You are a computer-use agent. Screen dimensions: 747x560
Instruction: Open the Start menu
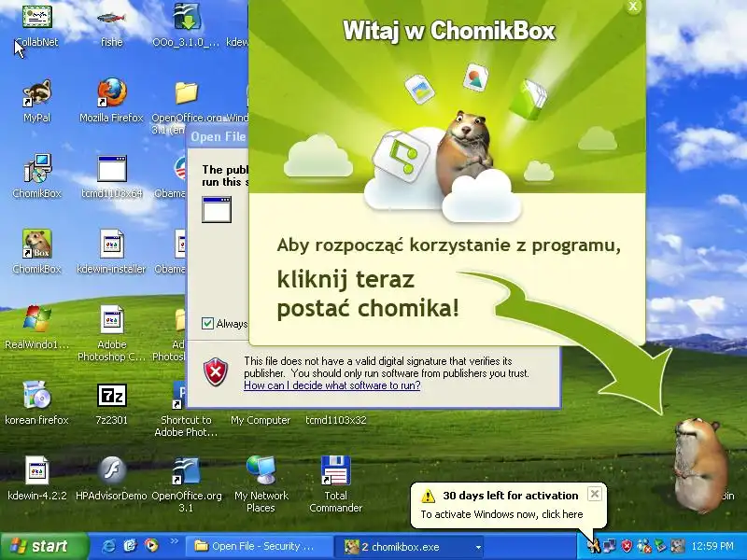tap(44, 546)
